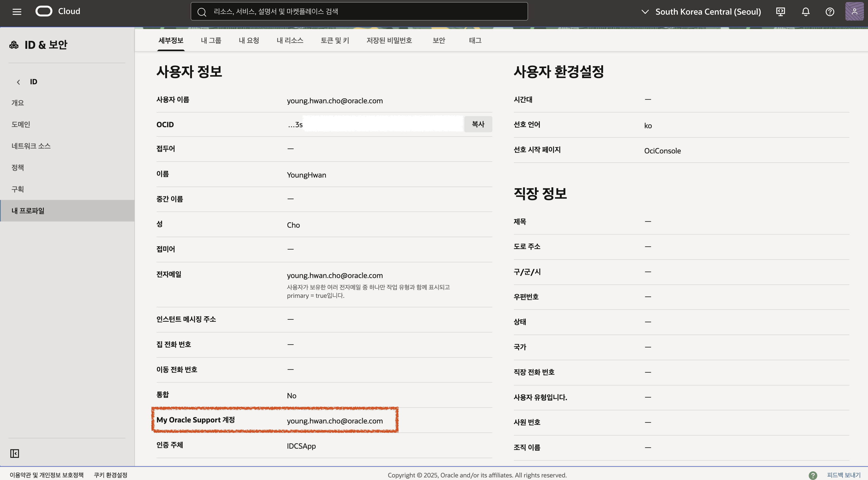Viewport: 868px width, 480px height.
Task: Click the 피드백 보내기 link
Action: click(x=843, y=475)
